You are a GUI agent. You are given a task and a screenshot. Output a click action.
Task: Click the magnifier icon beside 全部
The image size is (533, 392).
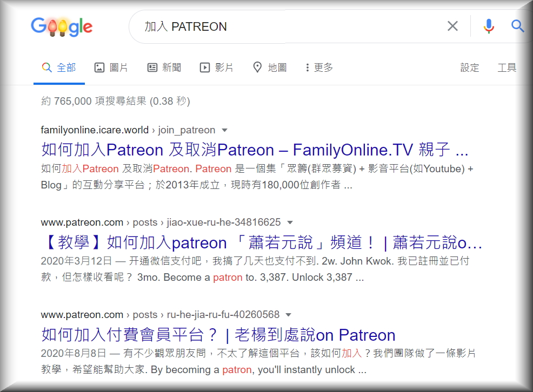coord(46,67)
